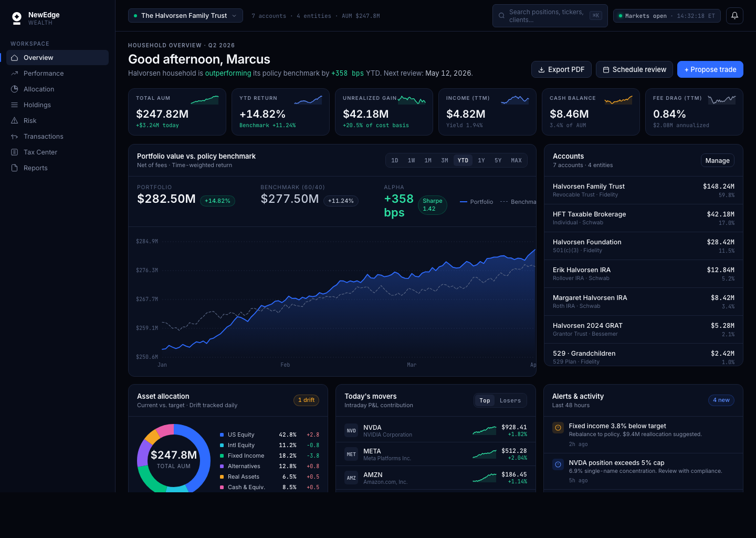Select the 1D time range
Viewport: 756px width, 538px height.
click(x=395, y=161)
